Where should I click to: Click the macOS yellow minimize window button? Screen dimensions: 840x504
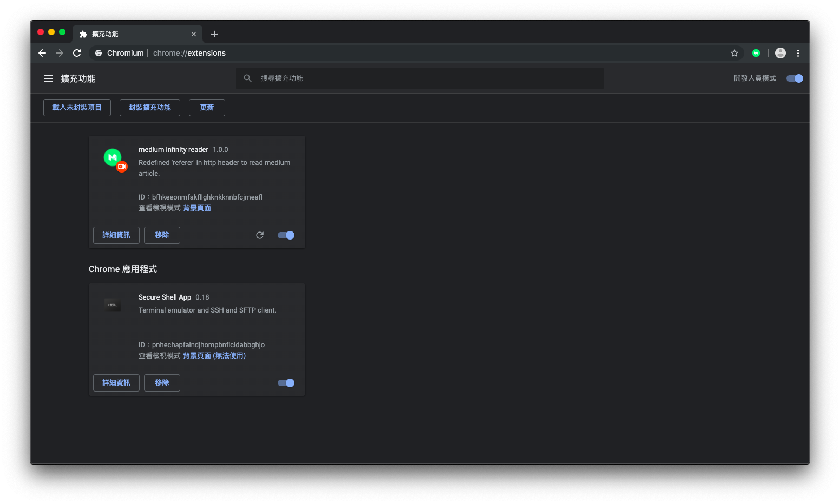51,32
